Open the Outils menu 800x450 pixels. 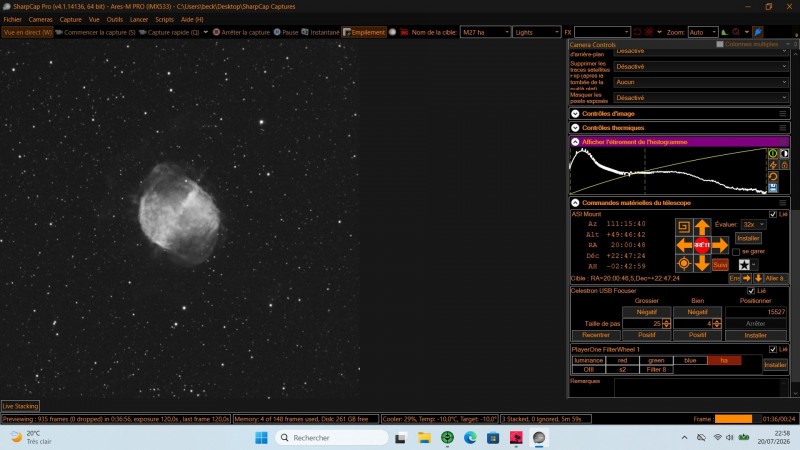pos(114,19)
